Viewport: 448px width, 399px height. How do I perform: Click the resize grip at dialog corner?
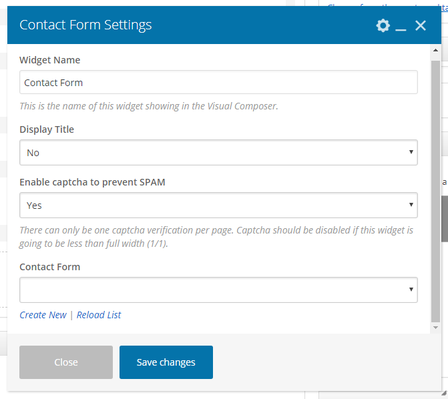(x=444, y=394)
